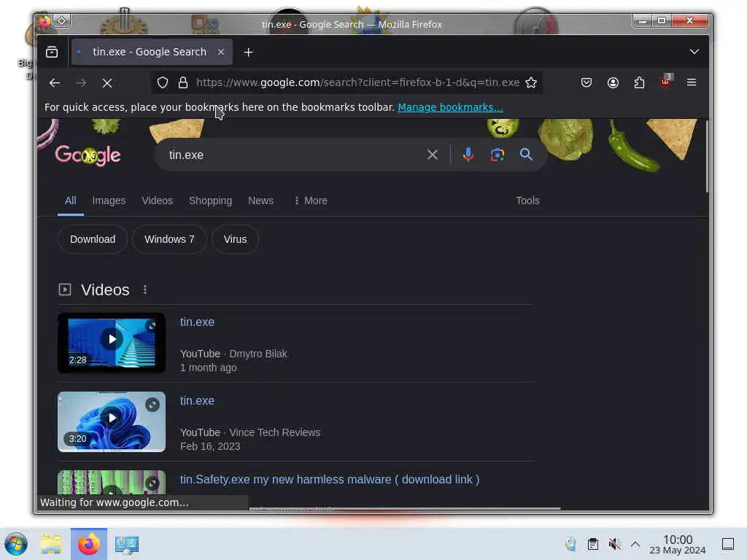Click the Google doodle logo
This screenshot has height=560, width=747.
pyautogui.click(x=88, y=155)
